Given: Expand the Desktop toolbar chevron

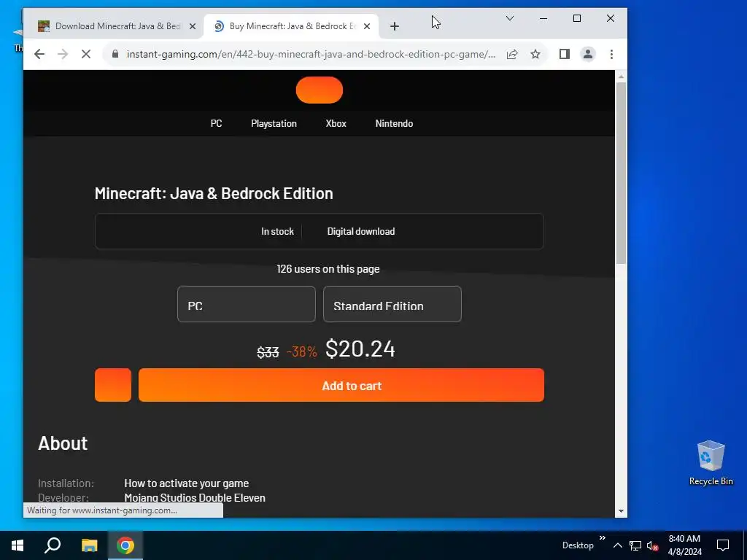Looking at the screenshot, I should (x=602, y=538).
